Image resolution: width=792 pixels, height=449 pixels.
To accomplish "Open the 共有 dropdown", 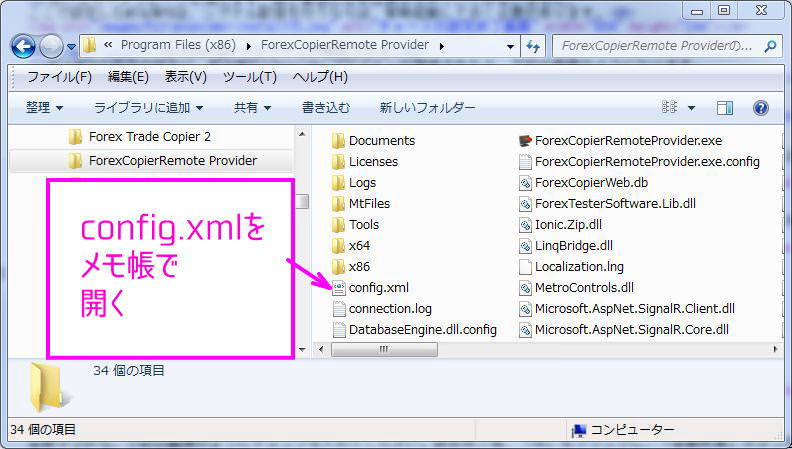I will click(x=253, y=108).
